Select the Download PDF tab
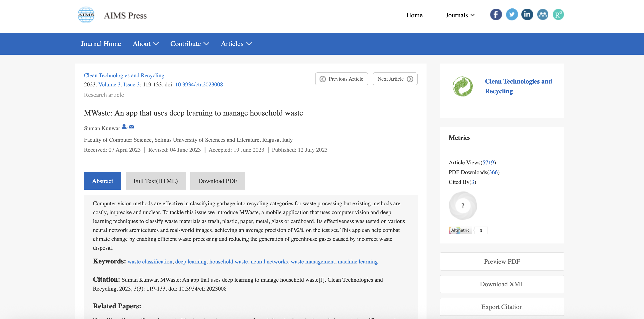The width and height of the screenshot is (644, 319). tap(217, 181)
